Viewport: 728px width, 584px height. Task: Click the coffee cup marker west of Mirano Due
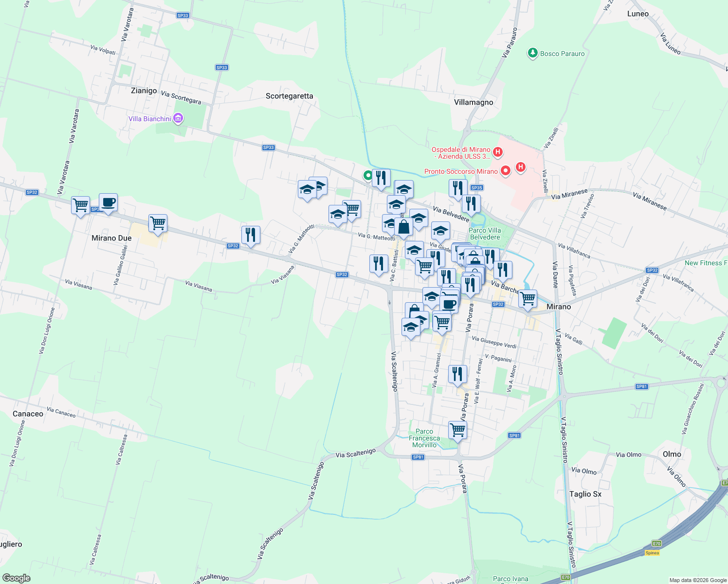[108, 203]
